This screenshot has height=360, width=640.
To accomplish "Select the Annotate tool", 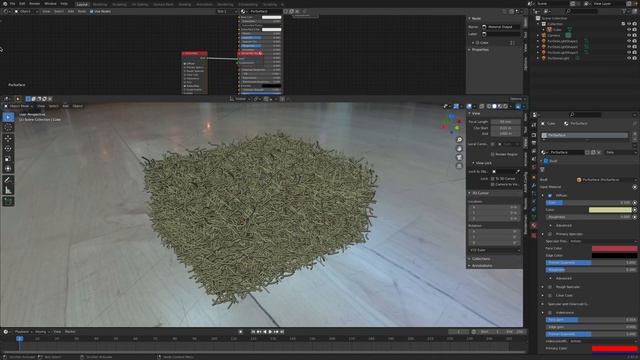I will [8, 180].
